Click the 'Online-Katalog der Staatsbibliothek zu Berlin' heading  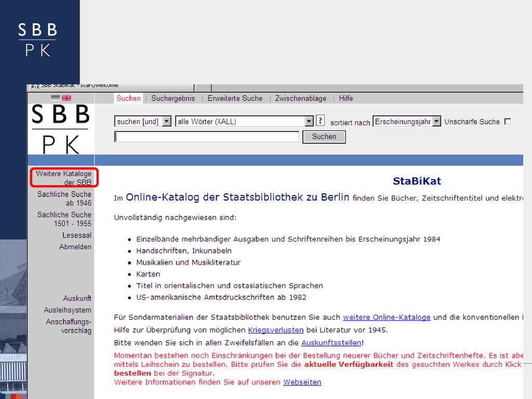tap(237, 197)
